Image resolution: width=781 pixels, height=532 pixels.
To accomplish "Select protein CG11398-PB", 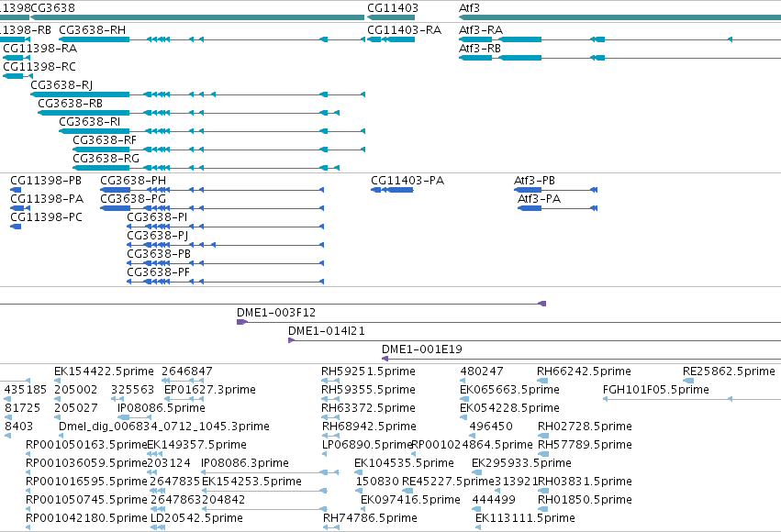I will click(46, 180).
